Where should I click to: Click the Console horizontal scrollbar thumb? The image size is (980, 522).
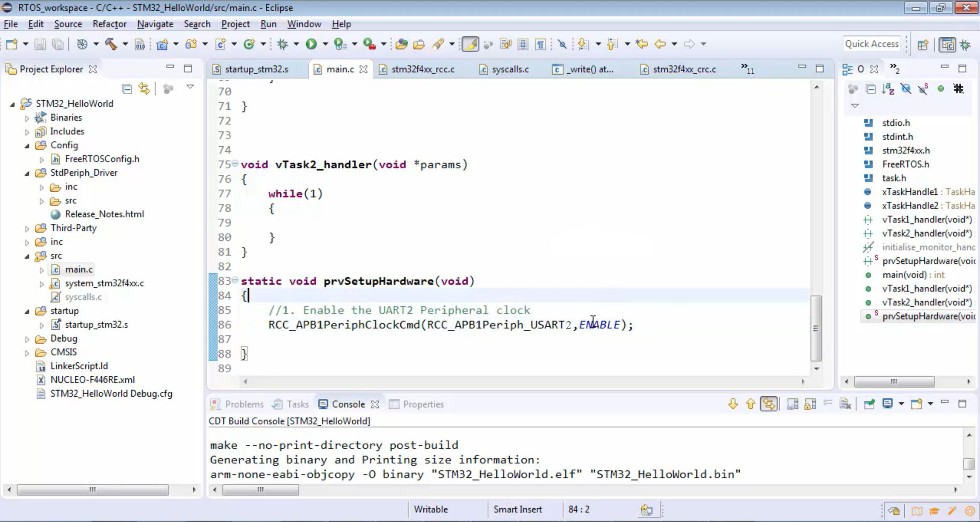pos(261,490)
